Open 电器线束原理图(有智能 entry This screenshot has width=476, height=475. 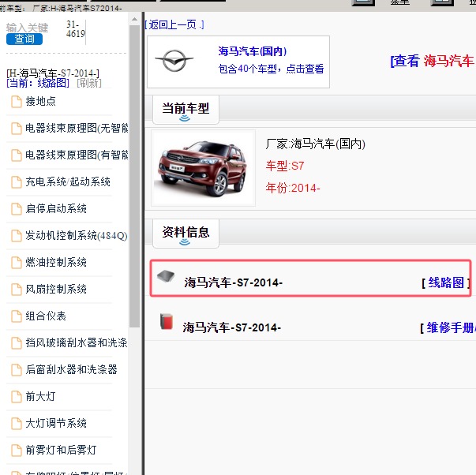click(77, 155)
